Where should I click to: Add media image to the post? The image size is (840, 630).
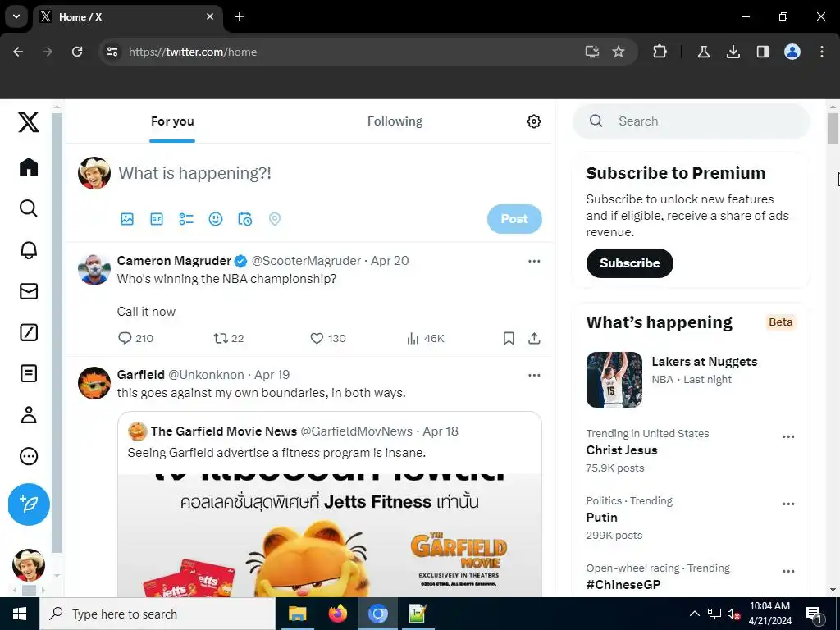click(x=127, y=219)
